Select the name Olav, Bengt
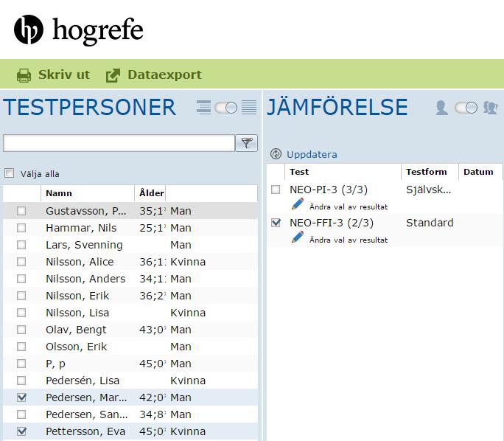 pyautogui.click(x=76, y=330)
